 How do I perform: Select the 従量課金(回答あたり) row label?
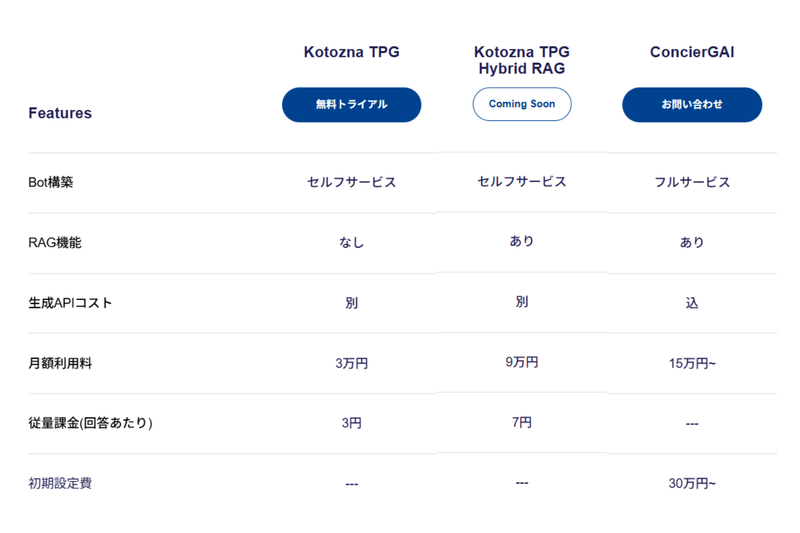pos(90,423)
